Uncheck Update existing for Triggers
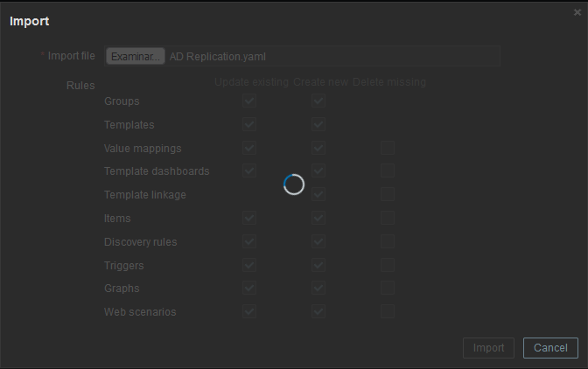 pos(249,265)
